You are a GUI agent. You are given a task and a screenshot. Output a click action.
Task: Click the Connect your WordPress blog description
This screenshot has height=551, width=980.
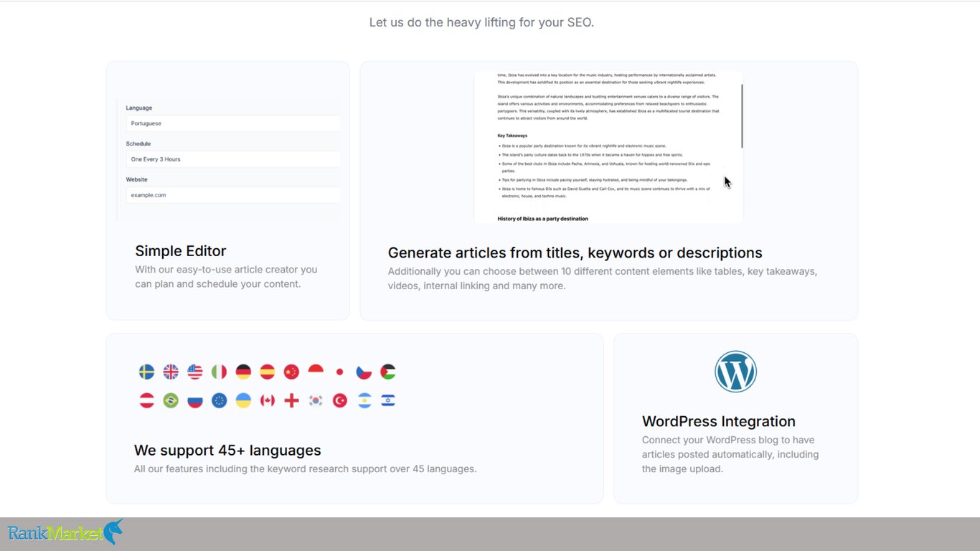pyautogui.click(x=730, y=454)
